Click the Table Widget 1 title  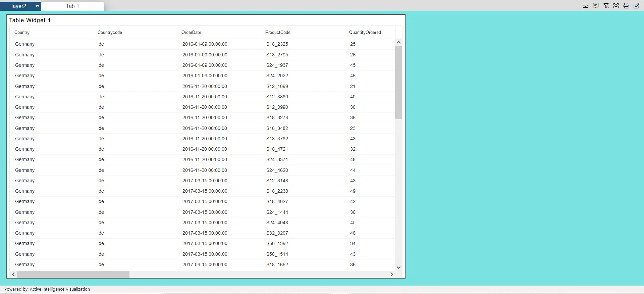pos(30,20)
